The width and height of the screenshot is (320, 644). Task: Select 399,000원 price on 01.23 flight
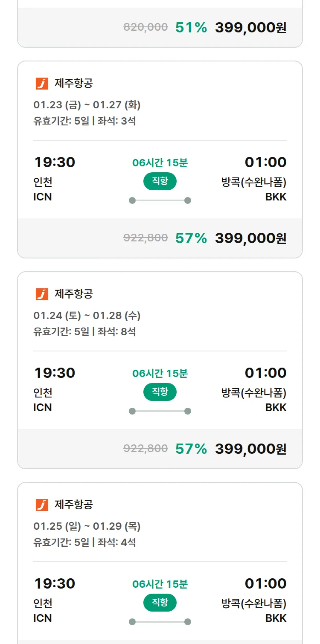pos(250,238)
